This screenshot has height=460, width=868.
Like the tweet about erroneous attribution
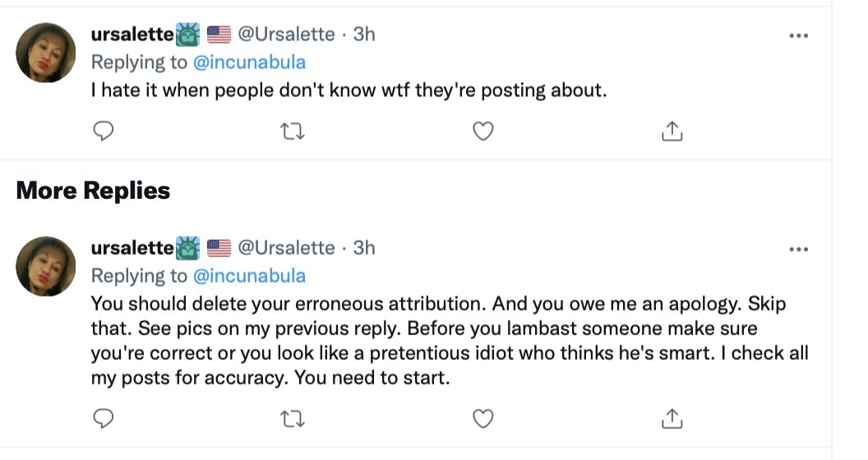click(x=483, y=419)
